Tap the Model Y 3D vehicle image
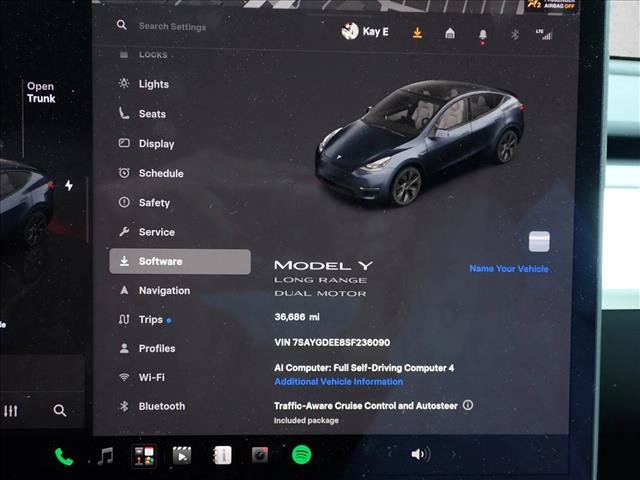The image size is (640, 480). click(420, 143)
